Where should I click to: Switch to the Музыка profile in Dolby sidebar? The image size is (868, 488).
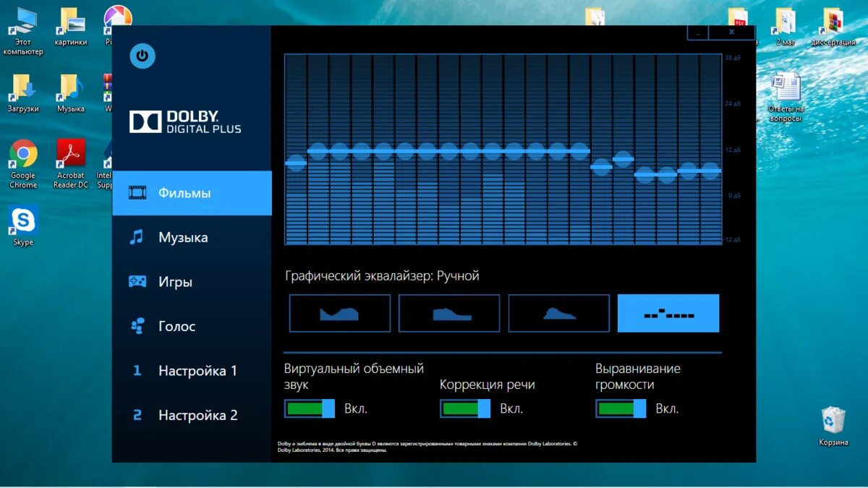pyautogui.click(x=192, y=237)
